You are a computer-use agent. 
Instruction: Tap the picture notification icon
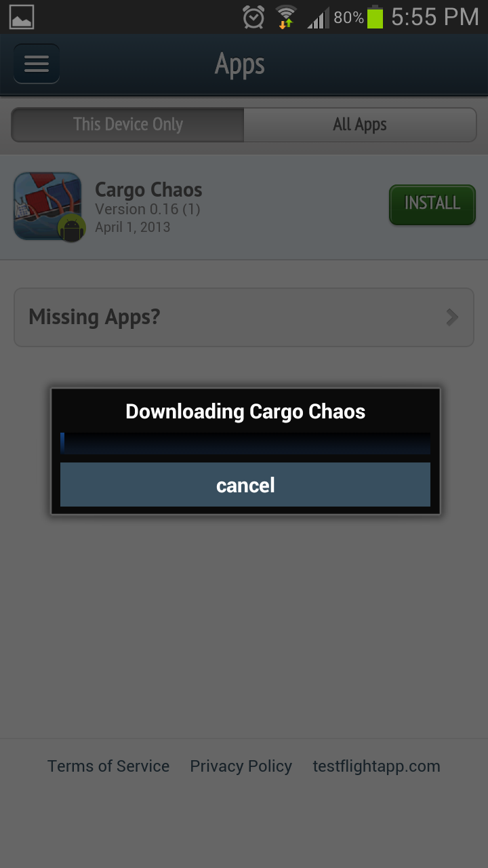tap(22, 17)
